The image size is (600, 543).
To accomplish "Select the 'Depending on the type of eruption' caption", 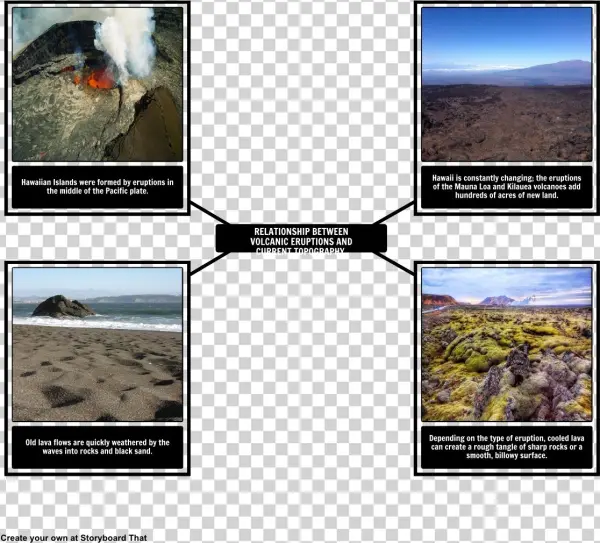I will (506, 447).
